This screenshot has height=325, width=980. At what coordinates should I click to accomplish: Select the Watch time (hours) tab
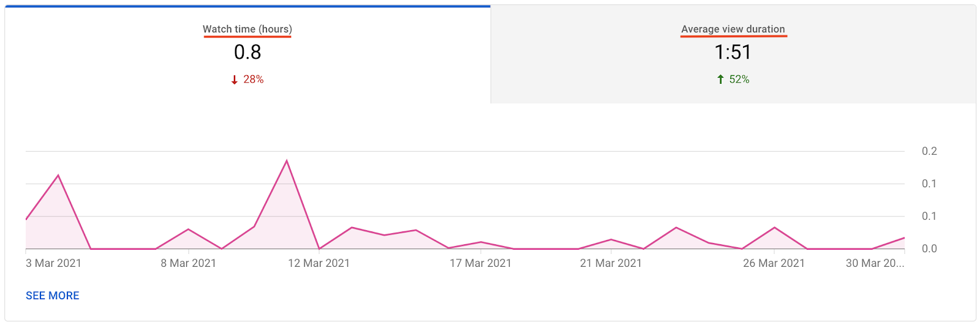click(247, 54)
